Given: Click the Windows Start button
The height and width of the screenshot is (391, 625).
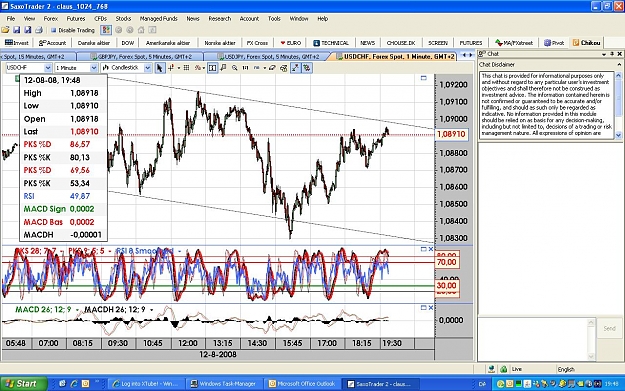Looking at the screenshot, I should click(x=24, y=383).
